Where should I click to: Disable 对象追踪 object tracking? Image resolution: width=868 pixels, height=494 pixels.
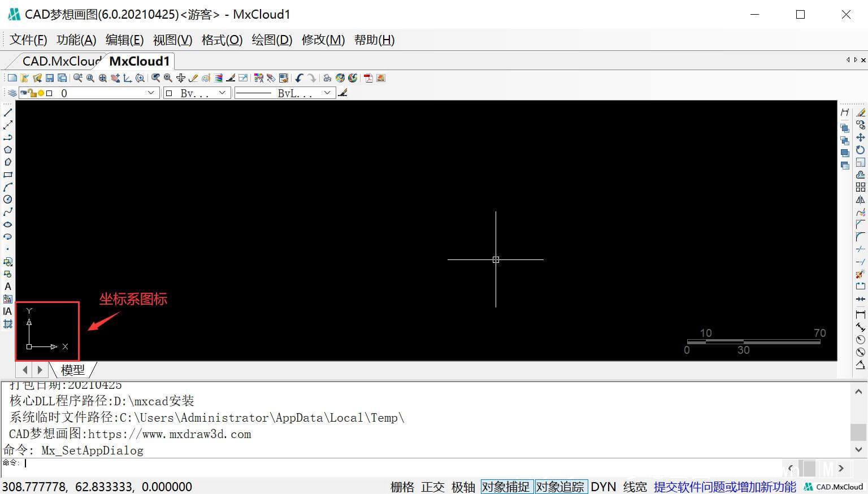(560, 487)
